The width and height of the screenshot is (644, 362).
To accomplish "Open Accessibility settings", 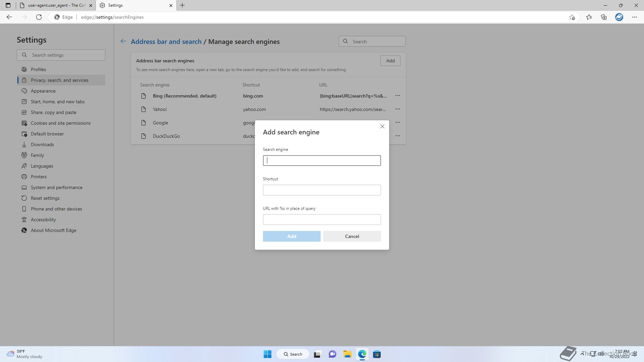I will click(61, 220).
